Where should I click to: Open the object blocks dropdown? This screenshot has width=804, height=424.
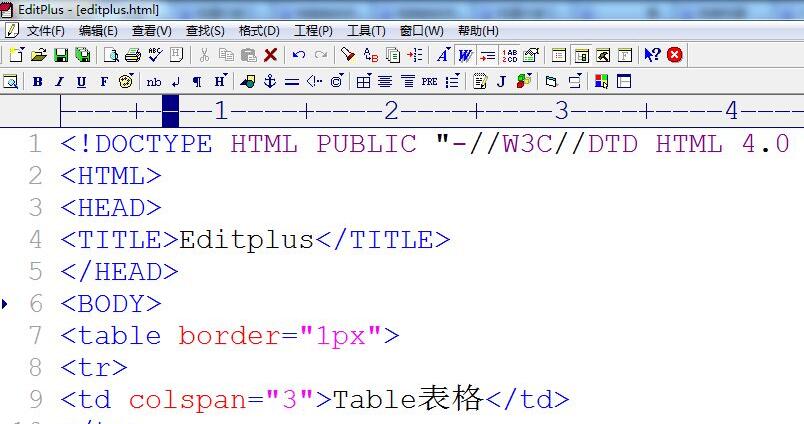pyautogui.click(x=524, y=82)
